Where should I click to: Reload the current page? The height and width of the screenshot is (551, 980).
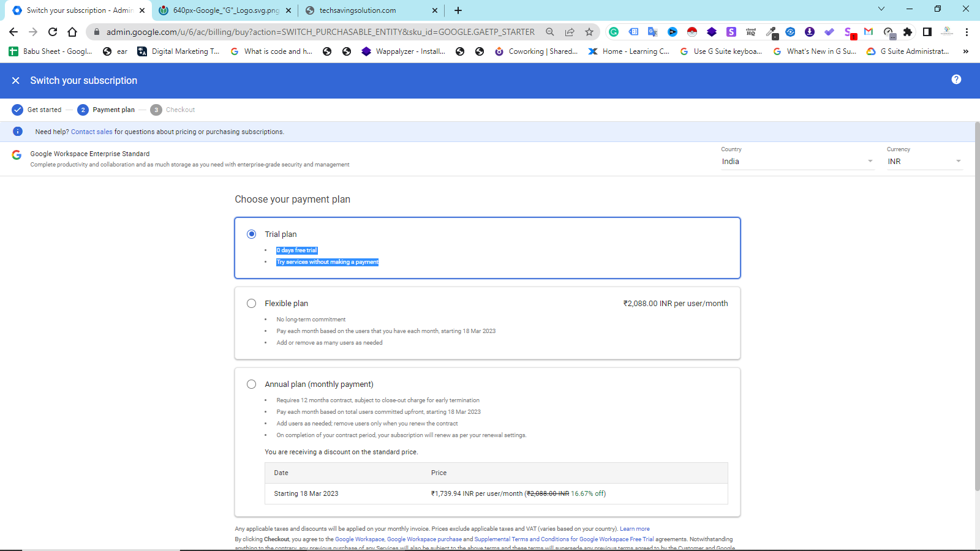pos(53,32)
